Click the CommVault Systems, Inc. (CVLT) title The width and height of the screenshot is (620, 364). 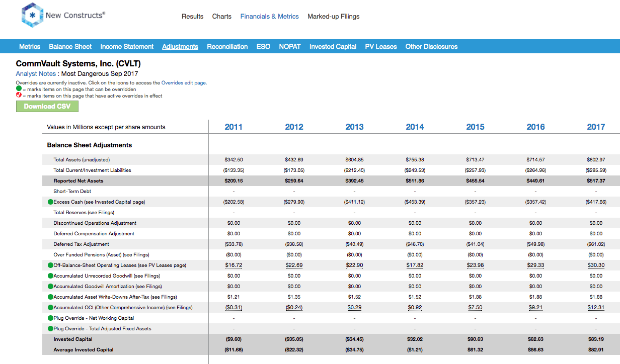coord(79,64)
